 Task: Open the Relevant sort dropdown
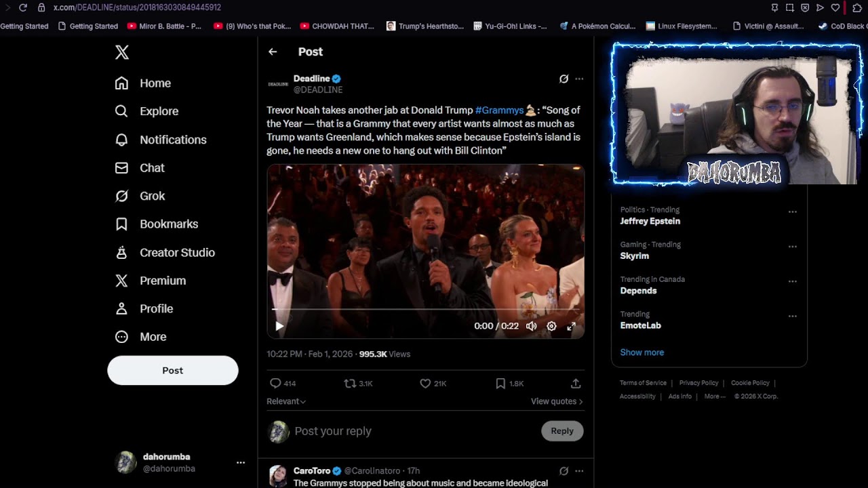pyautogui.click(x=286, y=401)
